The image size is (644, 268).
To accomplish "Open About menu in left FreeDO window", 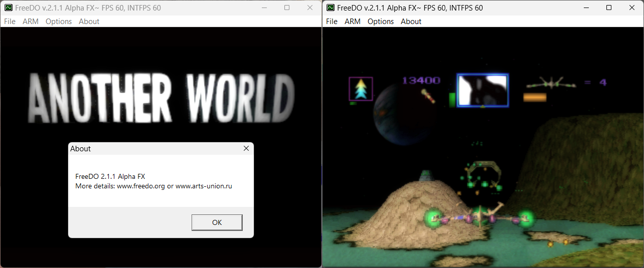I will (89, 22).
